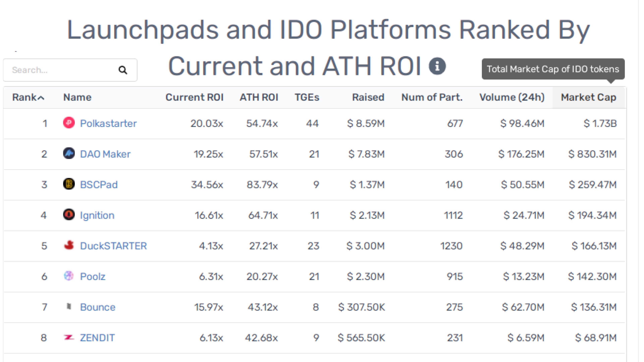
Task: Click the Poolz logo icon
Action: click(x=69, y=276)
